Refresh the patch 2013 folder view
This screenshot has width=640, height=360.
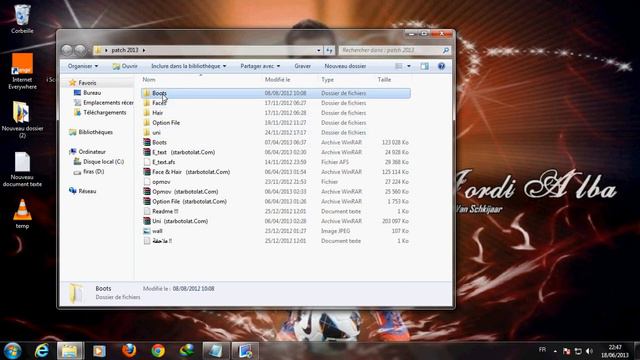point(329,50)
